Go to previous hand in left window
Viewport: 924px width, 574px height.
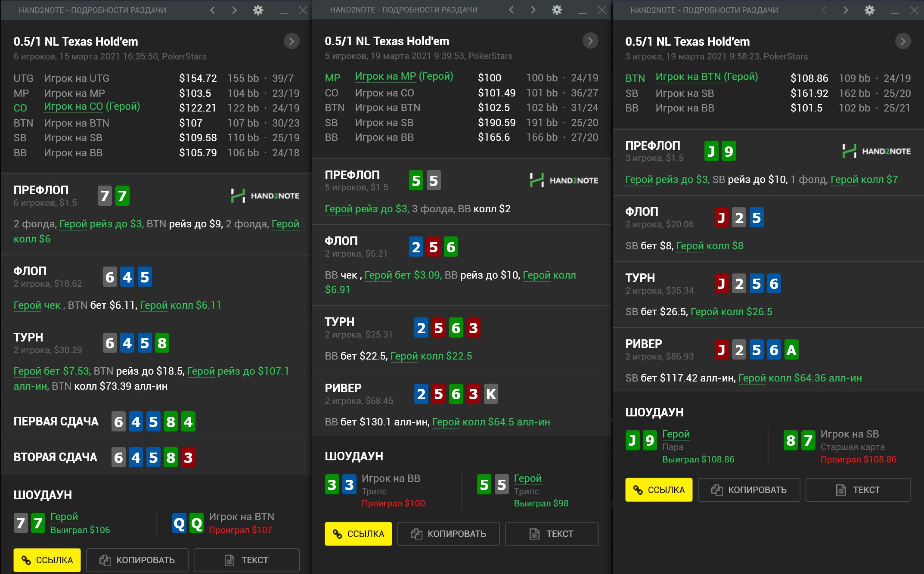[x=213, y=10]
